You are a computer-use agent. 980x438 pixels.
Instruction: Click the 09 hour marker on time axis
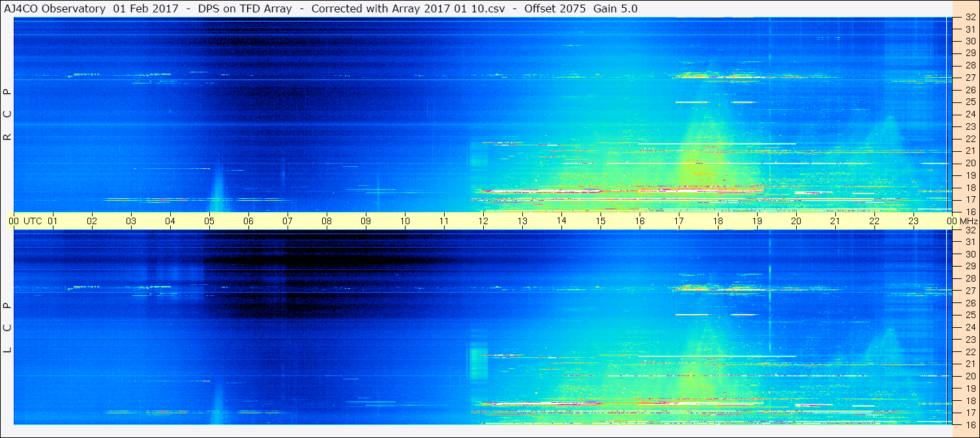click(x=366, y=221)
